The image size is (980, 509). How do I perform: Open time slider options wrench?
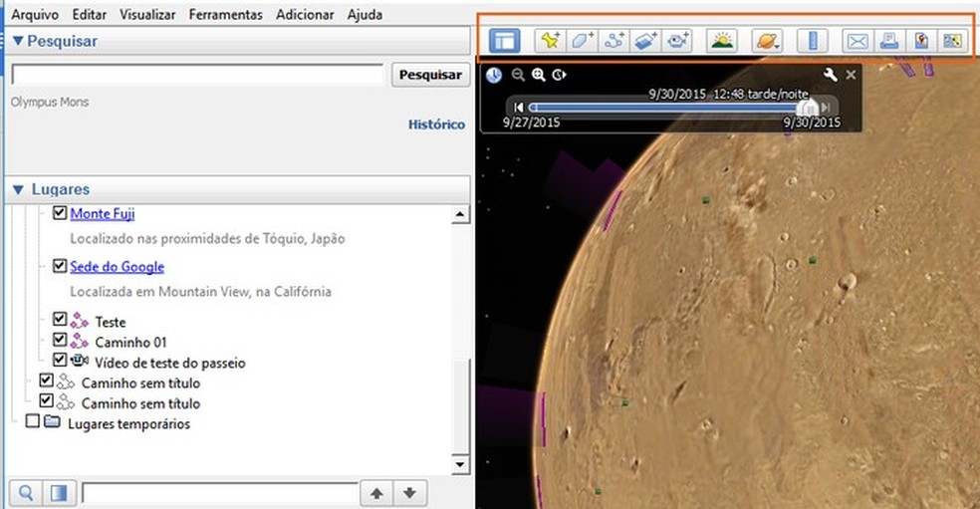(830, 75)
